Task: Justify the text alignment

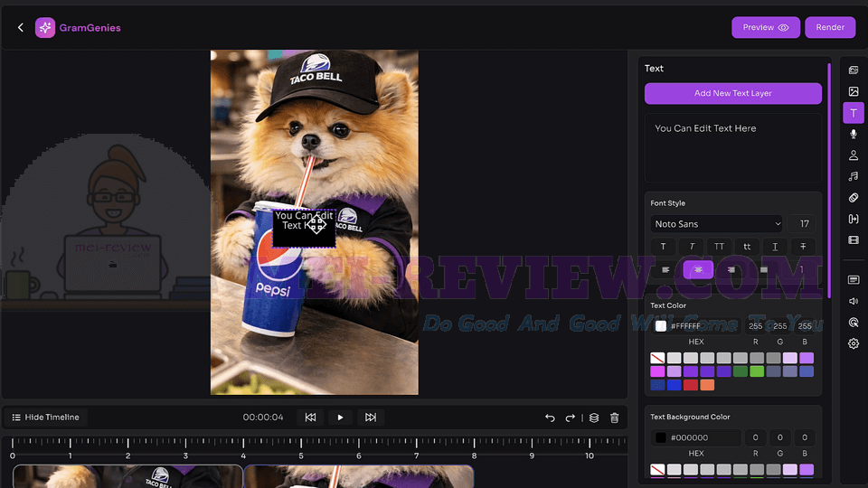Action: [x=764, y=269]
